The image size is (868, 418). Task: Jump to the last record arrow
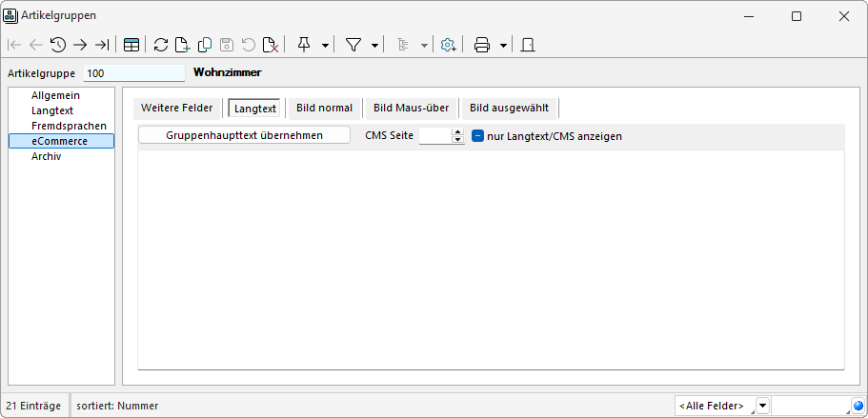(102, 45)
